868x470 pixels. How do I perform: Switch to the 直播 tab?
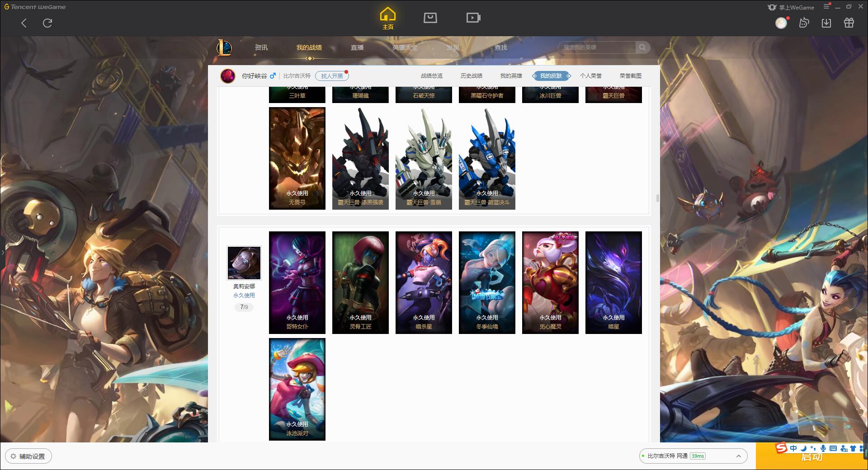(x=357, y=47)
